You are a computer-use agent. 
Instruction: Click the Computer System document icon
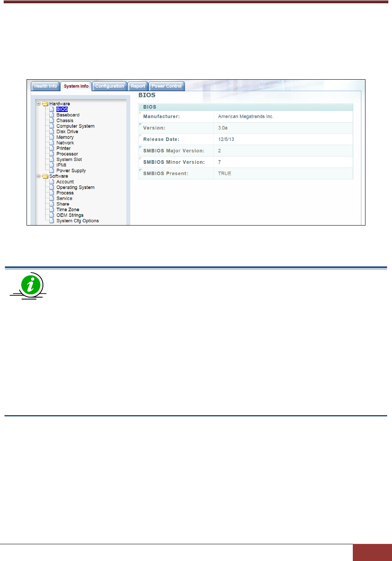[x=52, y=126]
